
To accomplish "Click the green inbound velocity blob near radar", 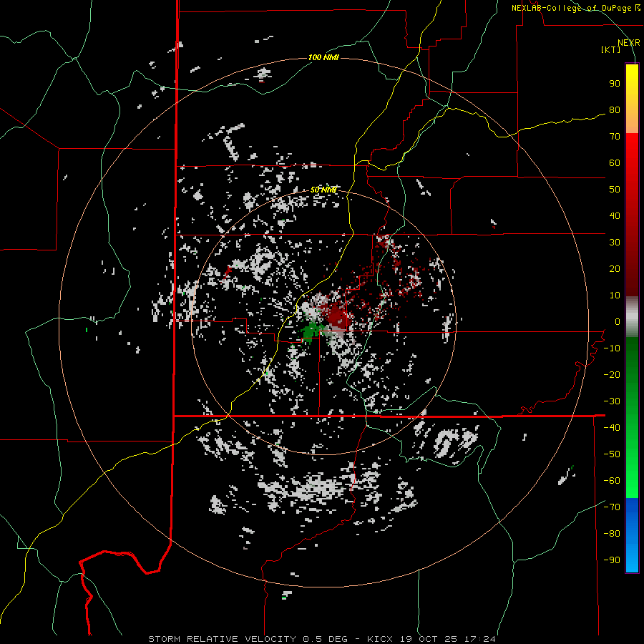I will click(x=311, y=332).
